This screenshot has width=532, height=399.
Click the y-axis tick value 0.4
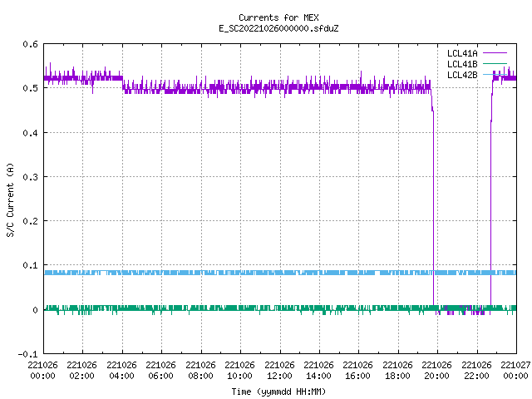(x=31, y=133)
